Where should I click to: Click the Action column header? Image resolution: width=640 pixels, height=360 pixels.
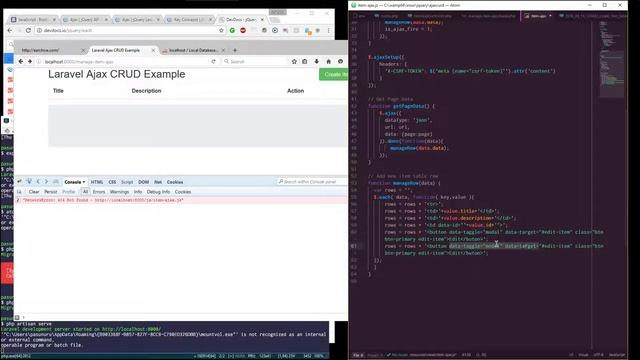point(296,91)
